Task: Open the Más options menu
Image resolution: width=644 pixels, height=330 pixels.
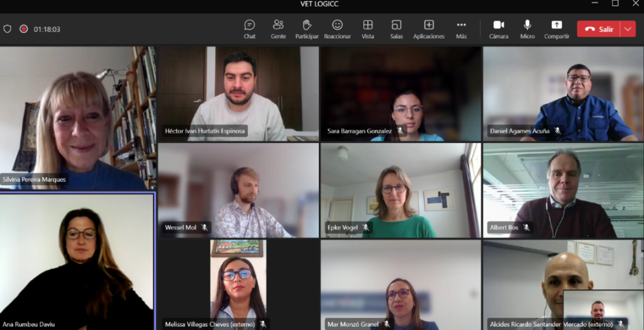Action: pyautogui.click(x=461, y=29)
